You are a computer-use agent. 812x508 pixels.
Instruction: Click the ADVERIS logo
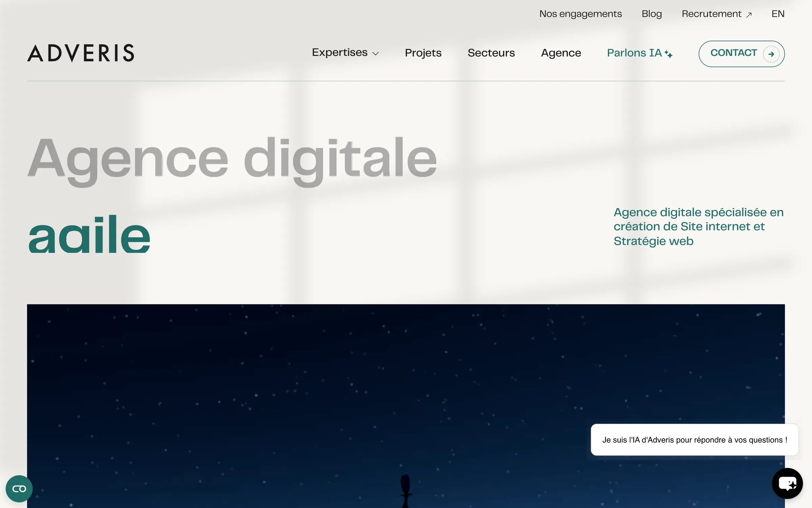click(81, 53)
